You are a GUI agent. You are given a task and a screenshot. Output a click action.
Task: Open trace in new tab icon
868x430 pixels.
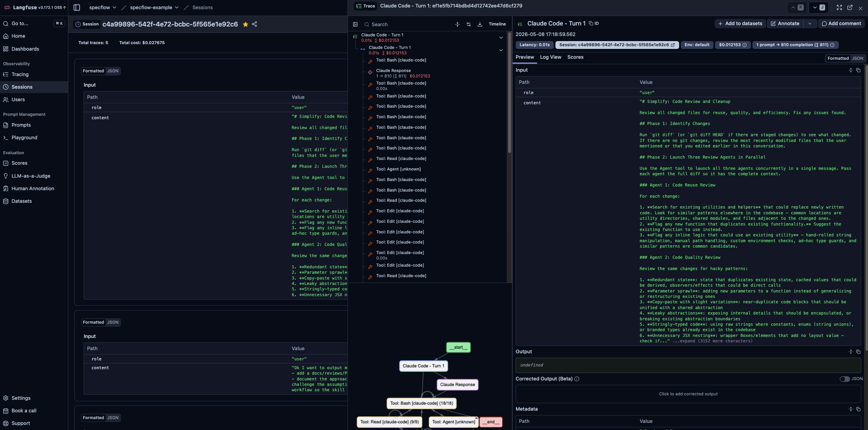tap(850, 7)
